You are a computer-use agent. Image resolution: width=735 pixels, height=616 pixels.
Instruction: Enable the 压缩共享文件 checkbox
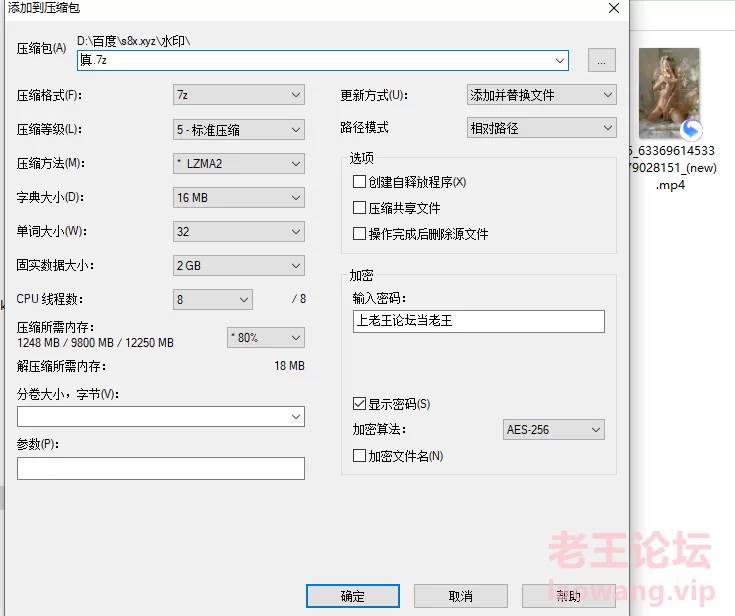[x=359, y=208]
